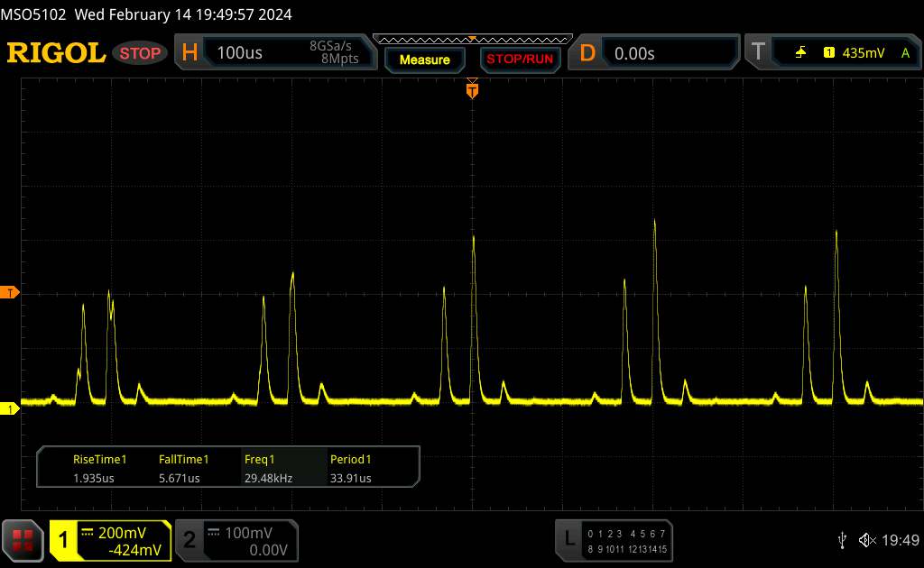Select the 0.00s delay value
This screenshot has height=568, width=924.
(x=634, y=53)
